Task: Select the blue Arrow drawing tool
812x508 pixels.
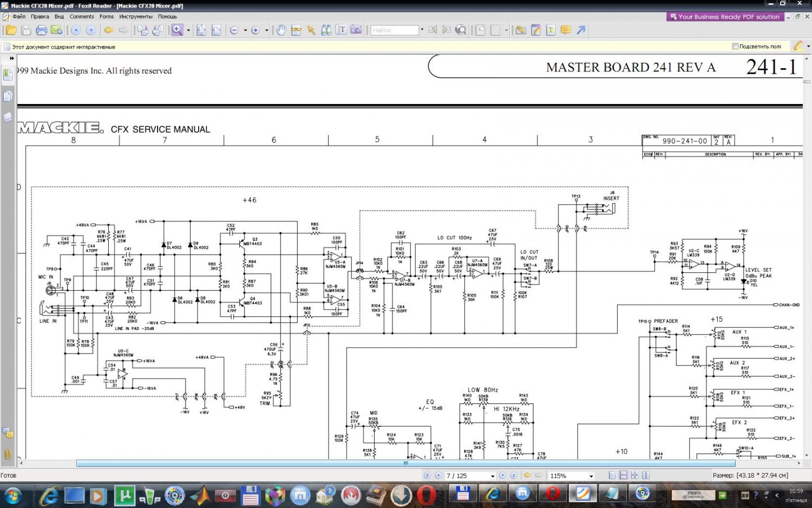Action: pos(581,30)
